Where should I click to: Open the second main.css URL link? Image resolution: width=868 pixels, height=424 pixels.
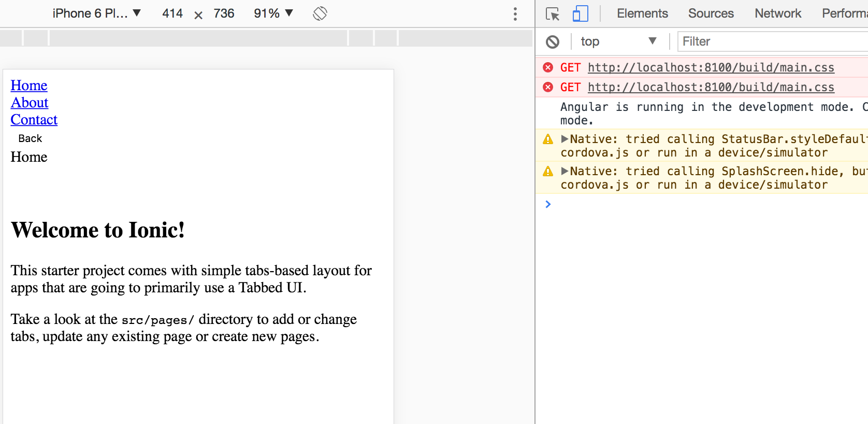tap(711, 87)
